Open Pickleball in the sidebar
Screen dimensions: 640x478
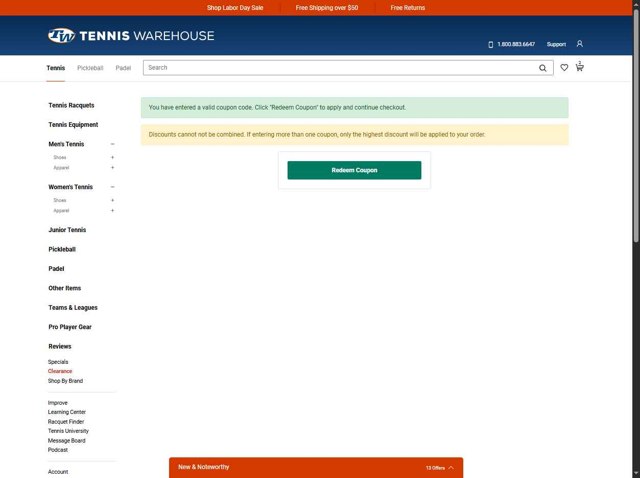62,249
